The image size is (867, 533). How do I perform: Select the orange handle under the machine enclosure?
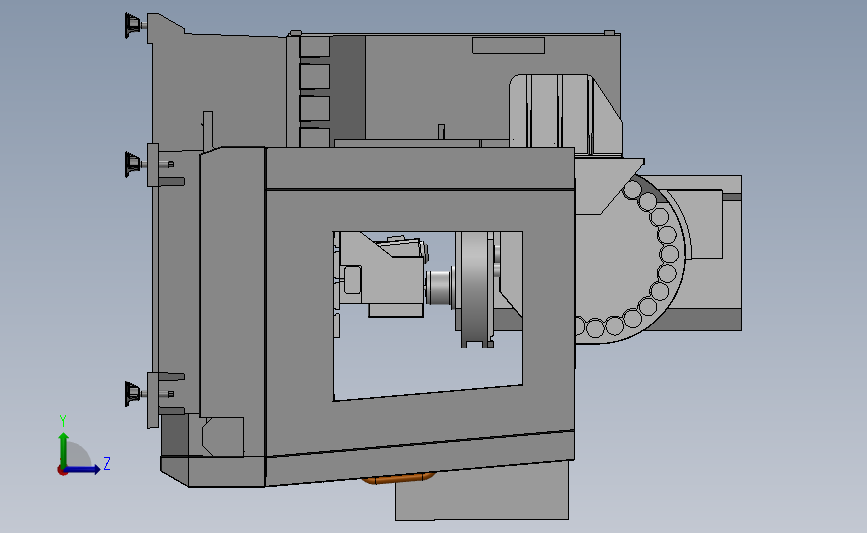pyautogui.click(x=398, y=478)
